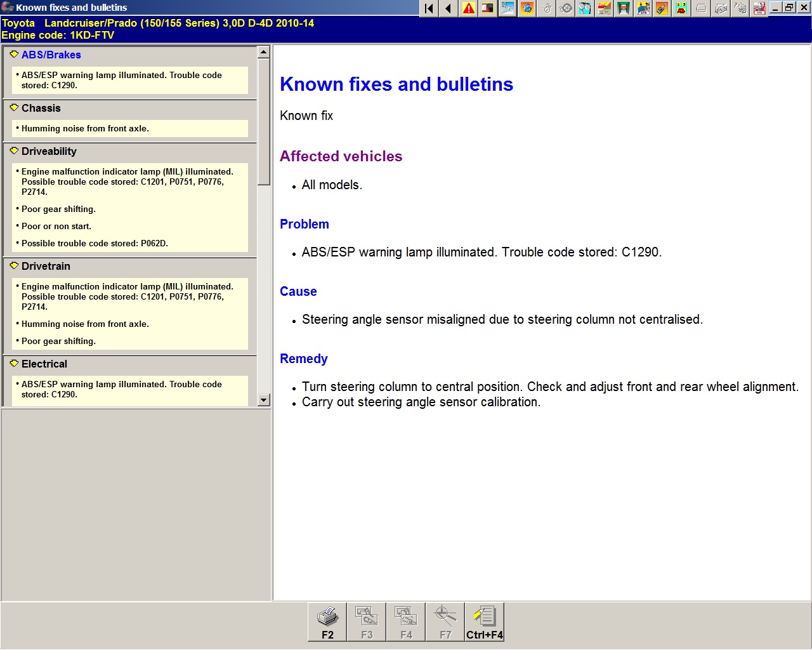Click the print button labeled F2
The height and width of the screenshot is (650, 812).
click(327, 622)
